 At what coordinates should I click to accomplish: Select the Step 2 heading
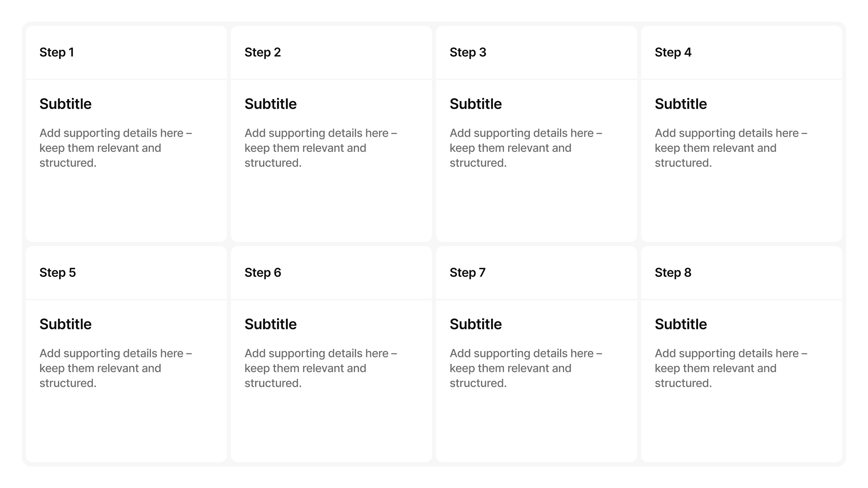coord(263,52)
